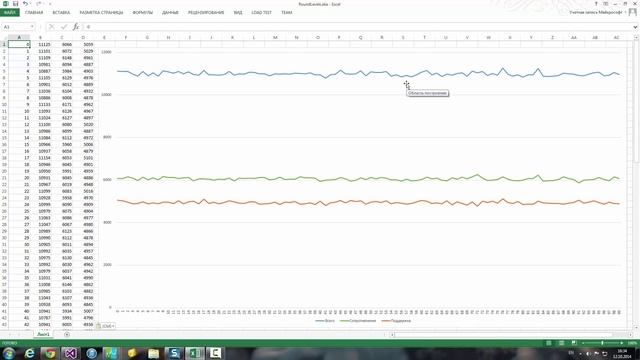Select the Лист1 sheet tab
The width and height of the screenshot is (640, 360).
pyautogui.click(x=43, y=334)
